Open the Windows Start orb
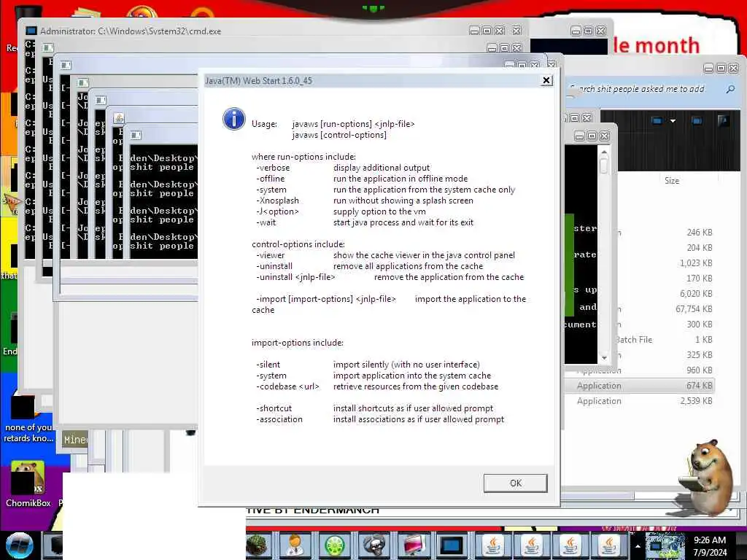Screen dimensions: 747x560 [x=19, y=545]
